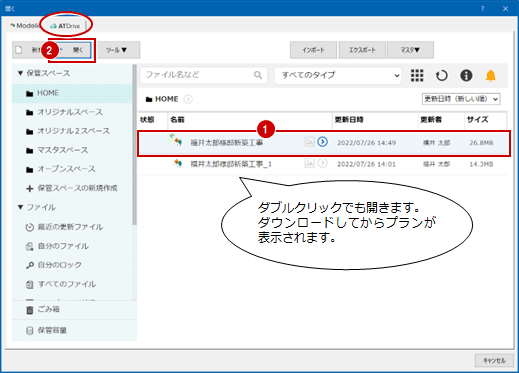Select the HOME folder in sidebar
519x373 pixels.
72,93
